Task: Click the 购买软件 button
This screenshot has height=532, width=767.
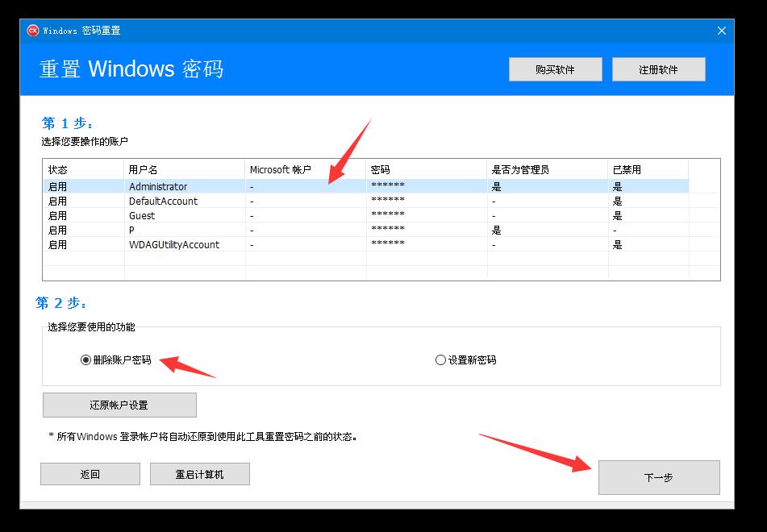Action: click(x=555, y=69)
